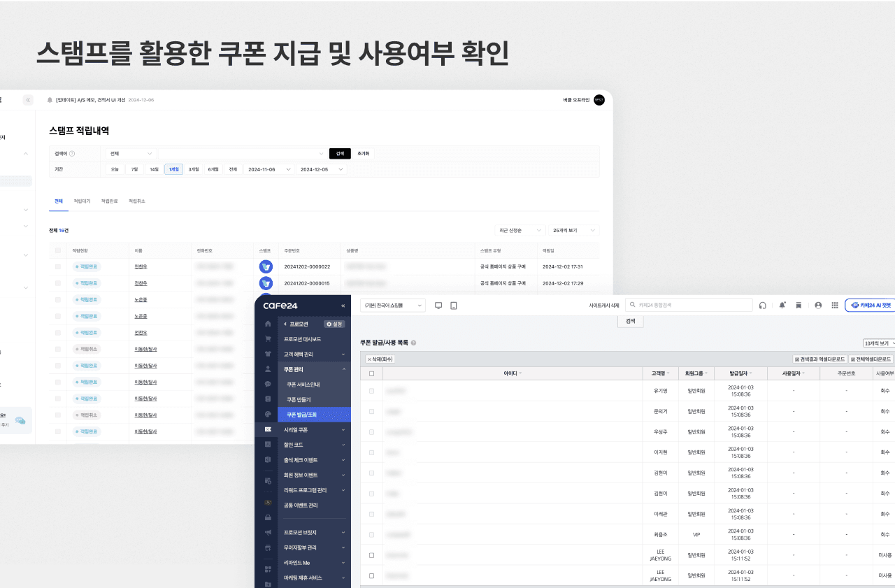
Task: Open the shopping cart icon in Cafe24 rail
Action: point(268,339)
